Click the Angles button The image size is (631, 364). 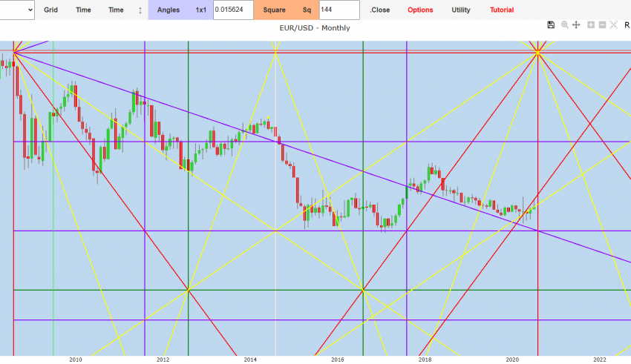169,10
